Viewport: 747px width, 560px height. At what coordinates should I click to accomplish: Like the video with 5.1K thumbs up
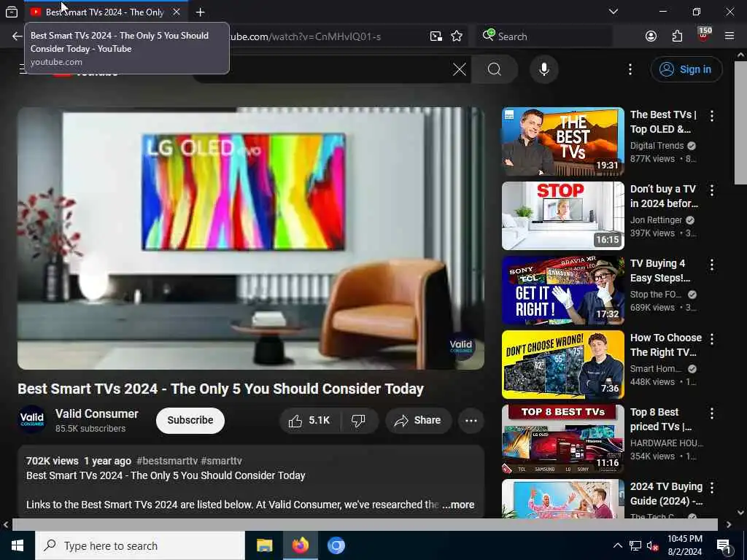(x=309, y=420)
